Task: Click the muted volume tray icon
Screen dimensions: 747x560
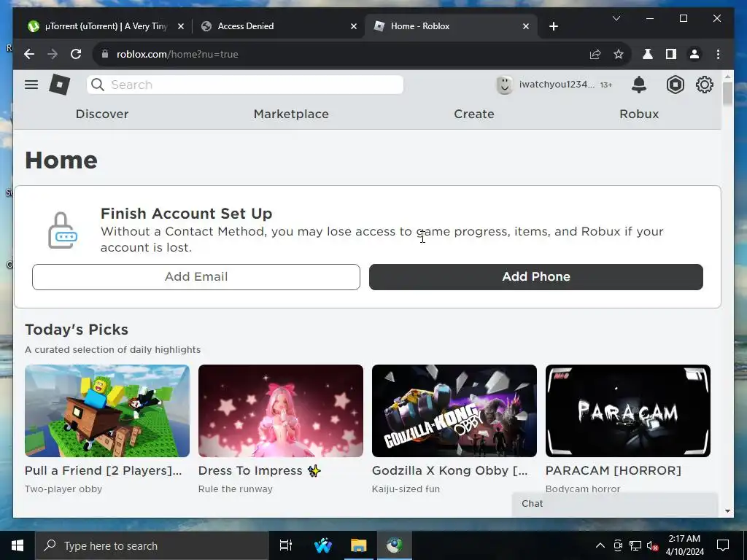Action: coord(653,545)
